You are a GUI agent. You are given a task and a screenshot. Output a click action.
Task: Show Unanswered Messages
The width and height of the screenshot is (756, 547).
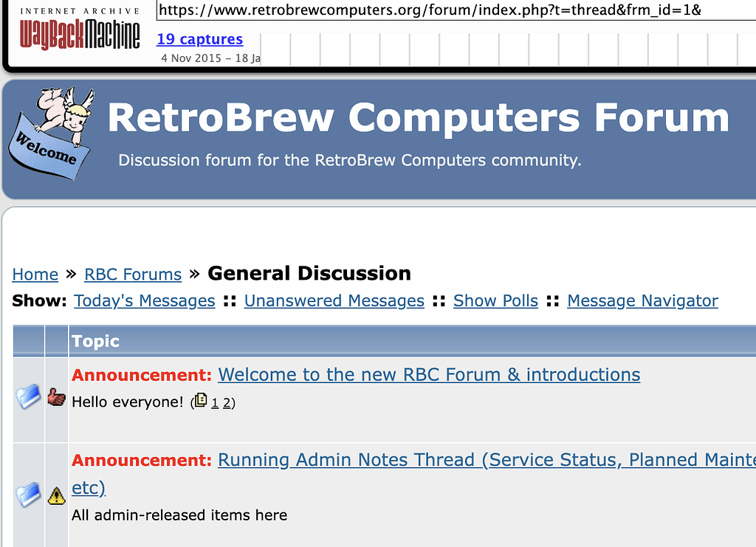click(334, 300)
